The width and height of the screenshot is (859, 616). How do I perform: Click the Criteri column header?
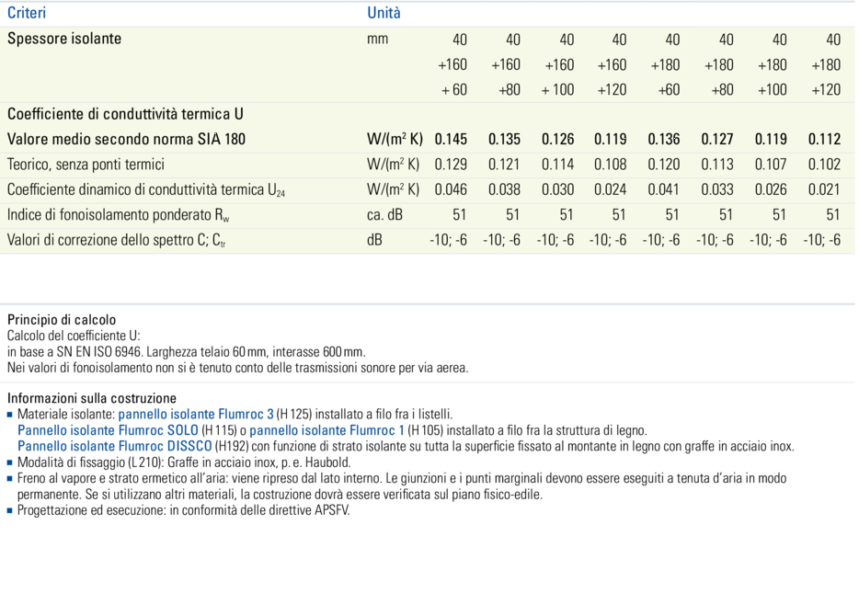[27, 13]
